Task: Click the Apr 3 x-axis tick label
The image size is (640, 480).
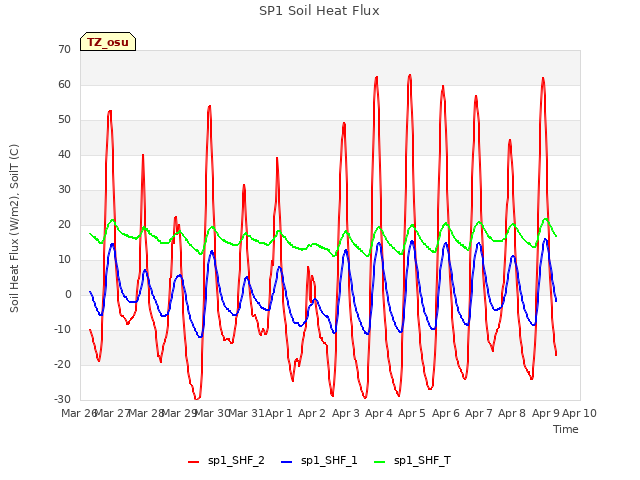Action: tap(346, 413)
